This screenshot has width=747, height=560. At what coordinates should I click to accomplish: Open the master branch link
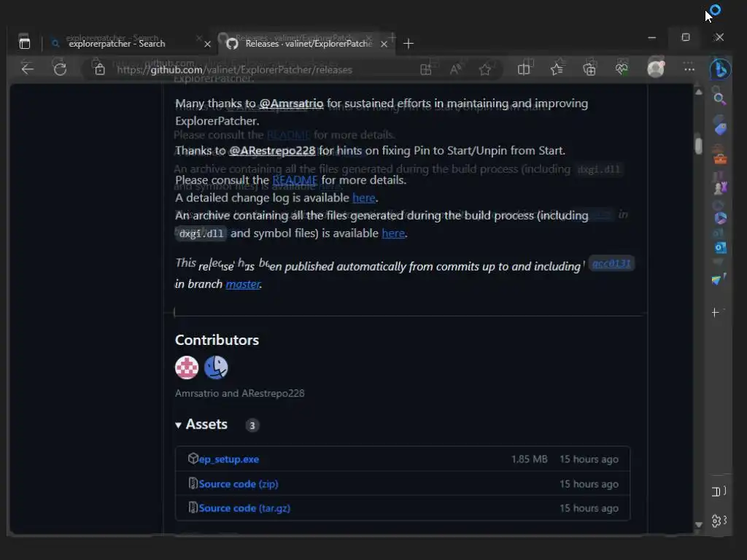click(x=243, y=284)
